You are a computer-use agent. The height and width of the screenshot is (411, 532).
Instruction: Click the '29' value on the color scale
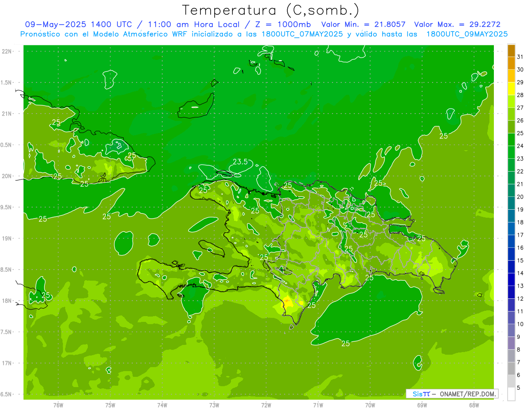520,82
